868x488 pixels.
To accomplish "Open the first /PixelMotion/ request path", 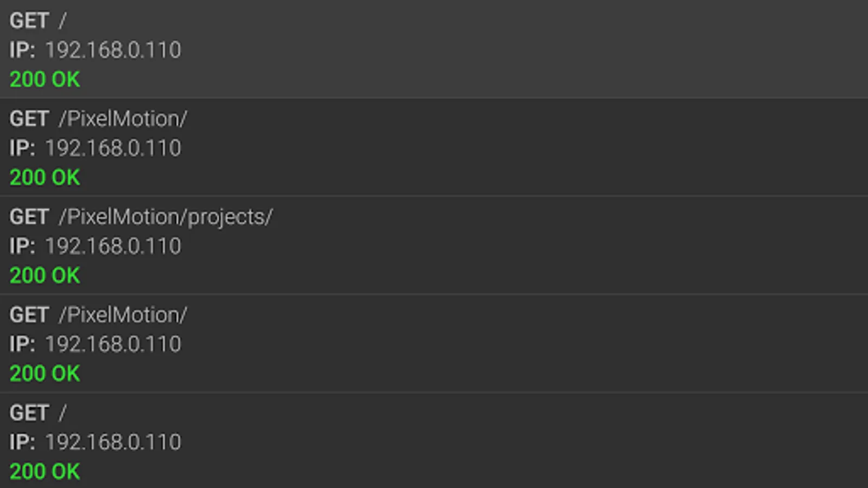I will click(123, 119).
